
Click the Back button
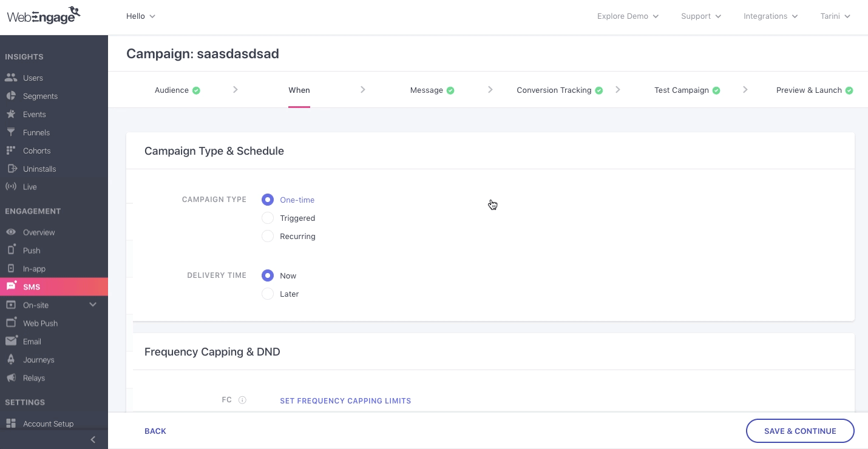[155, 431]
